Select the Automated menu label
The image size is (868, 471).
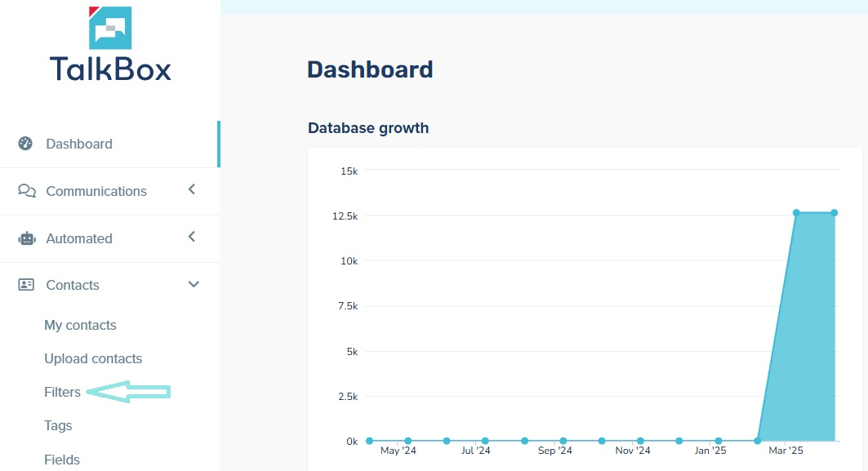click(x=79, y=238)
